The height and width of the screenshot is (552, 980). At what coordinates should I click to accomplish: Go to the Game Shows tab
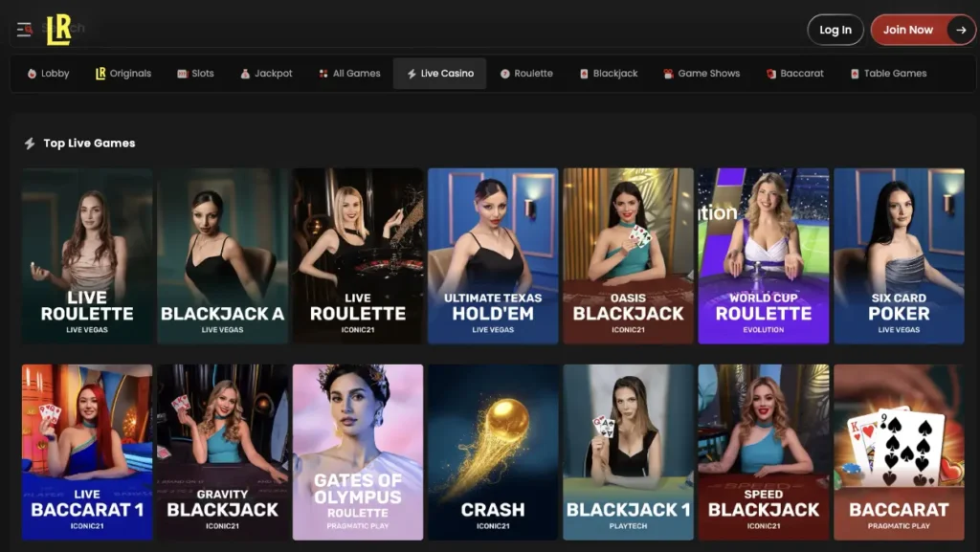point(702,74)
